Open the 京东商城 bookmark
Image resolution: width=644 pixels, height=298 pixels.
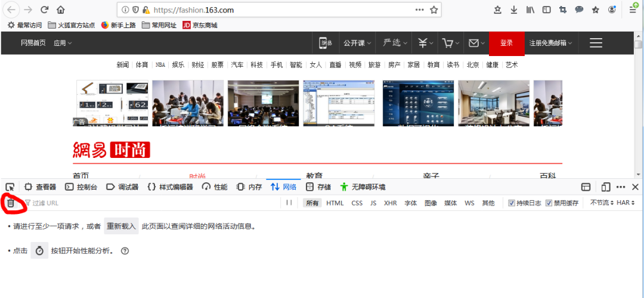pos(200,26)
